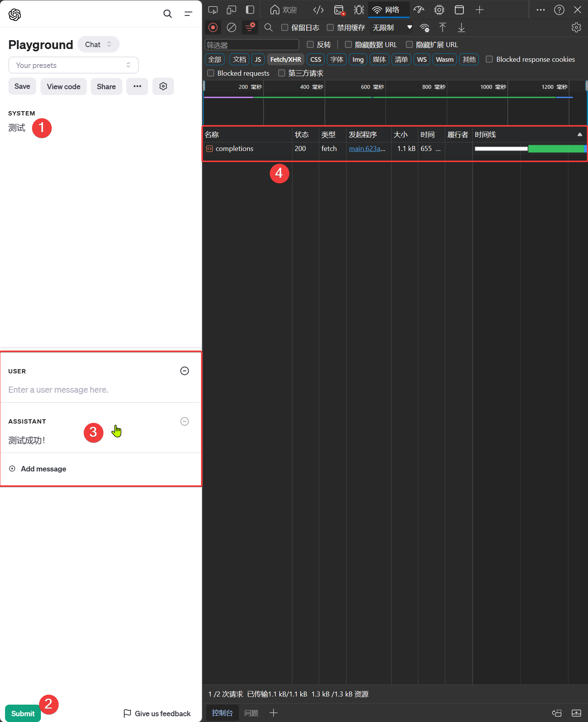Select CSS filter type
Viewport: 588px width, 722px height.
pos(316,59)
